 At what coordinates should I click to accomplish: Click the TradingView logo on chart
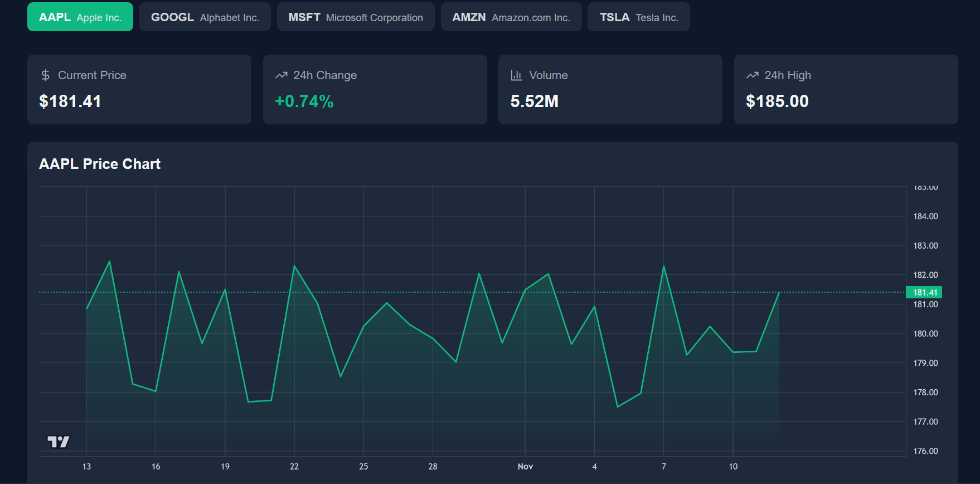coord(59,442)
